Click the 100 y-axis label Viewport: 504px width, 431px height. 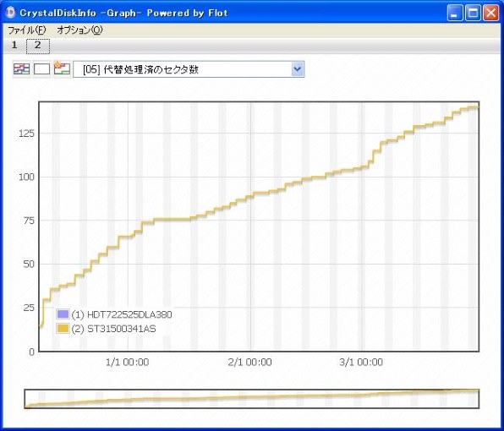(26, 177)
